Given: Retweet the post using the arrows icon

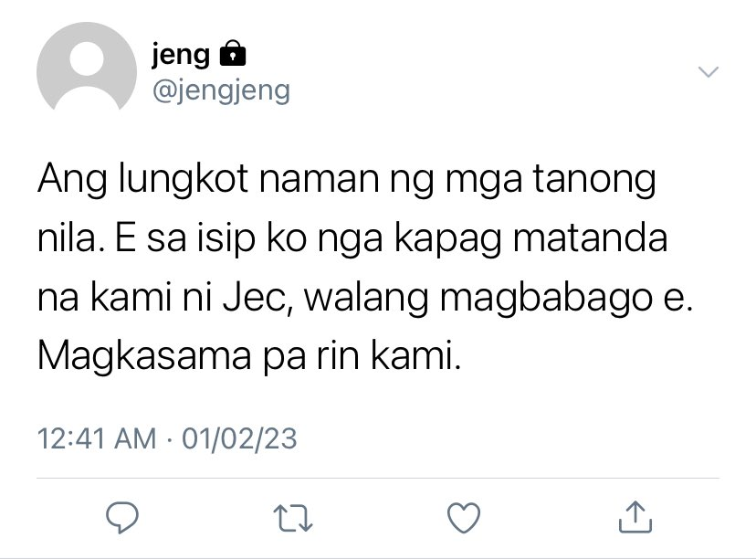Looking at the screenshot, I should coord(293,518).
